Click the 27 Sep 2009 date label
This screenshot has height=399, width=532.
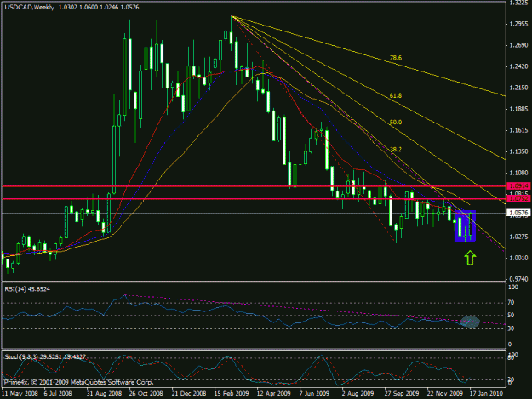pyautogui.click(x=402, y=393)
